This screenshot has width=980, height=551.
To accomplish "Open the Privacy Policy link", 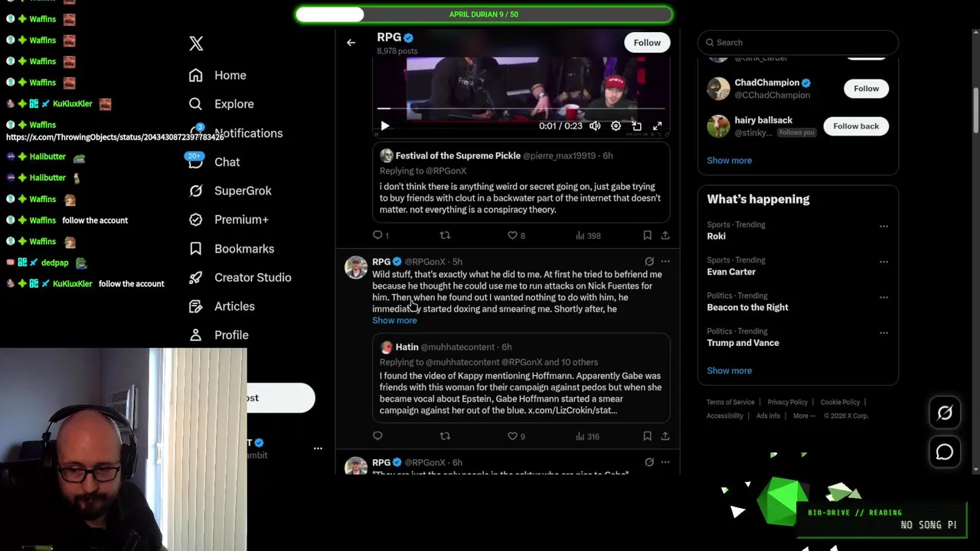I will point(787,403).
